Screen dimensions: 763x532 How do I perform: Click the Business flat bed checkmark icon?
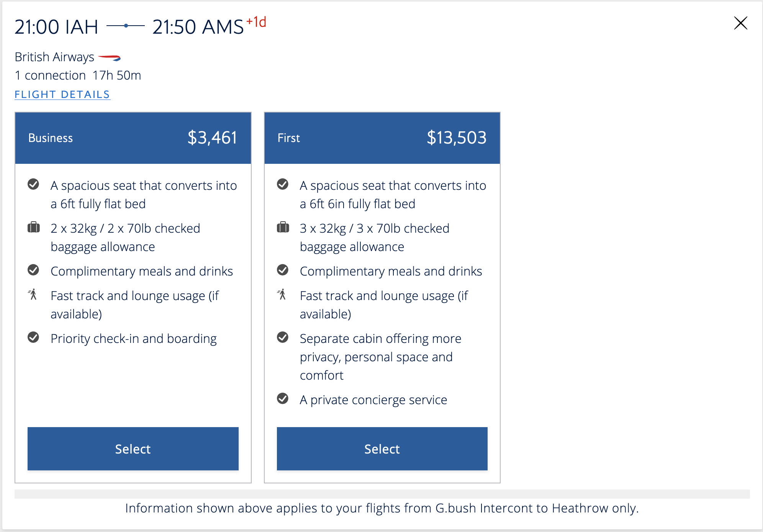pos(33,184)
